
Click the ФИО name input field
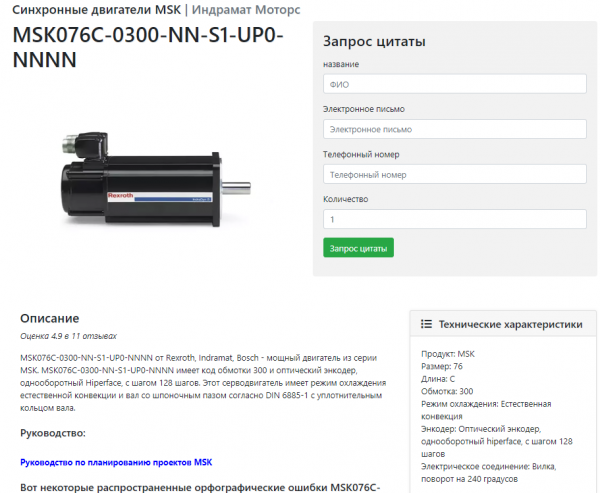pos(455,84)
